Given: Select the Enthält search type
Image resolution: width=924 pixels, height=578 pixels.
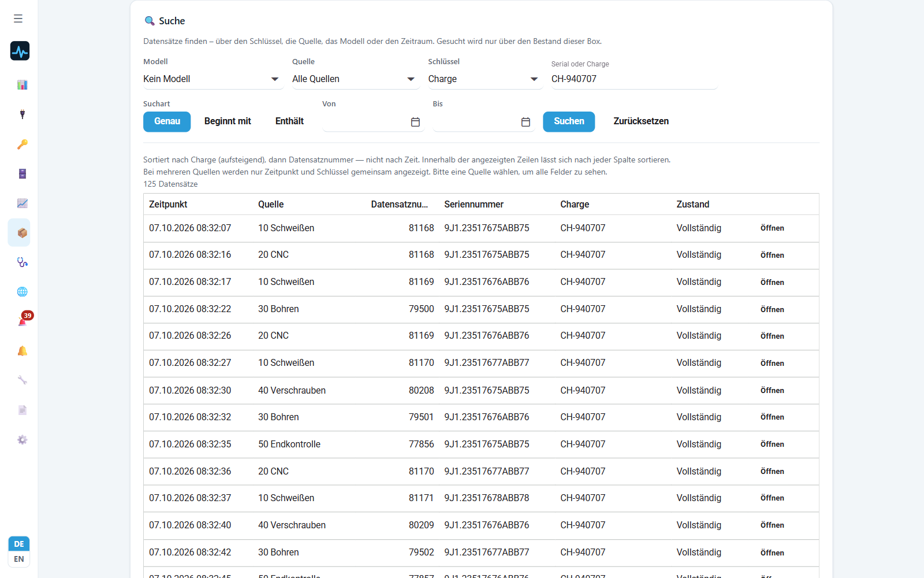Looking at the screenshot, I should (x=289, y=121).
